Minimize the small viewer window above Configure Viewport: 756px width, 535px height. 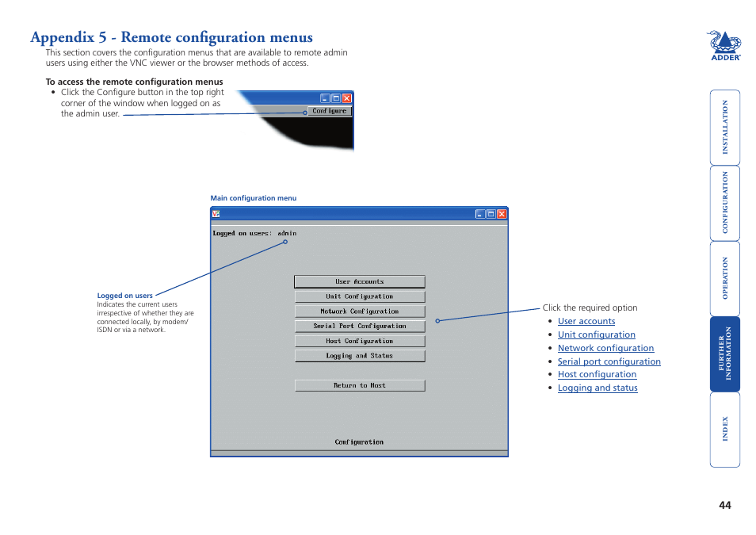(326, 98)
